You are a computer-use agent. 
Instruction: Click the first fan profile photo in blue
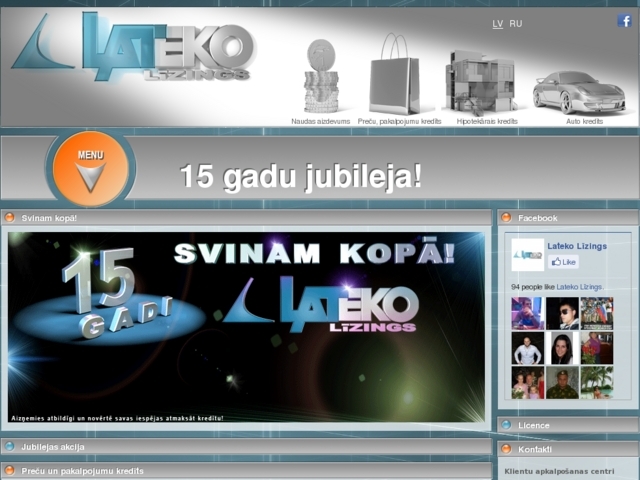[528, 313]
